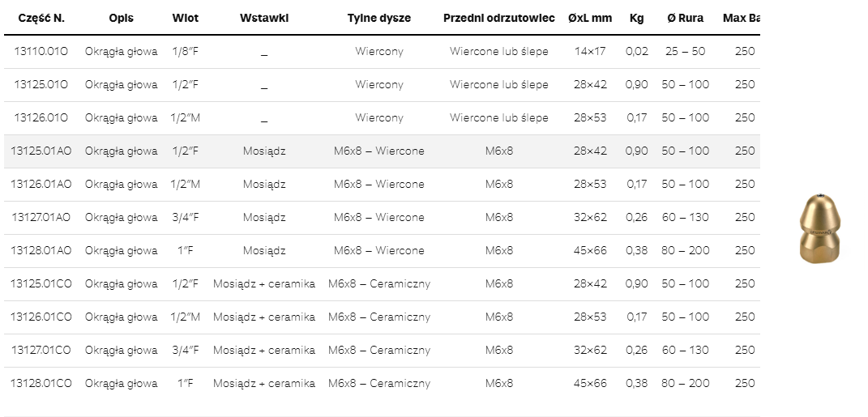Click the 'Tylne dysze' column header
This screenshot has width=868, height=417.
pos(378,19)
